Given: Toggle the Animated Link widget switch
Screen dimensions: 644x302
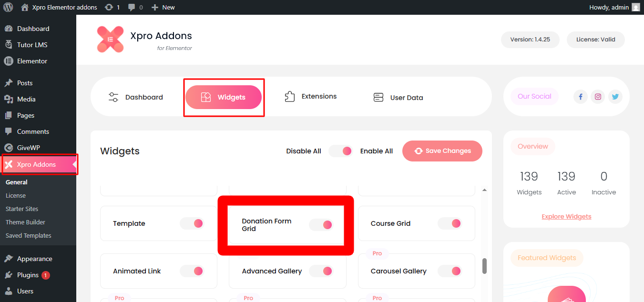Looking at the screenshot, I should tap(192, 271).
